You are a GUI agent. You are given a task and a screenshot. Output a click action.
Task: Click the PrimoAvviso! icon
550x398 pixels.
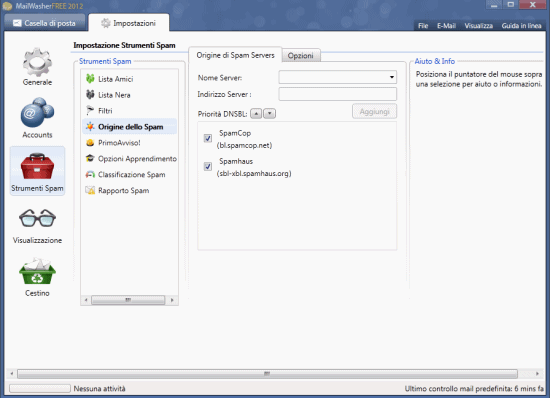(x=90, y=142)
